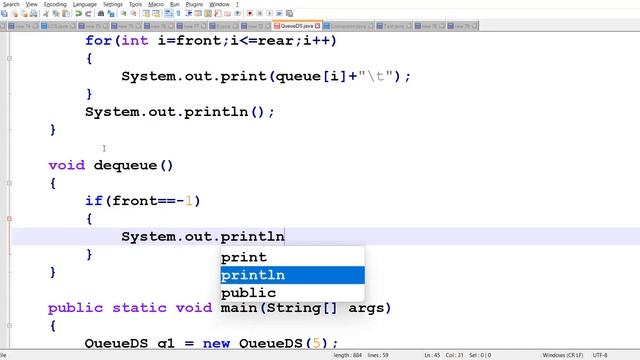Screen dimensions: 640x360
Task: Undo with the green arrow icon
Action: (78, 13)
